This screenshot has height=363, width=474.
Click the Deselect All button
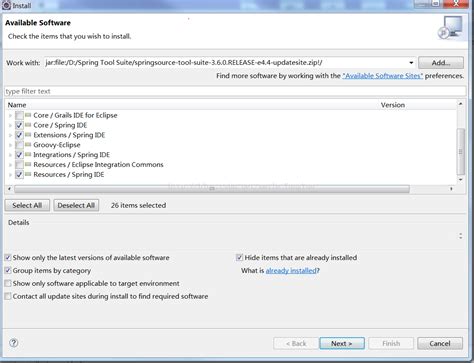[x=76, y=205]
